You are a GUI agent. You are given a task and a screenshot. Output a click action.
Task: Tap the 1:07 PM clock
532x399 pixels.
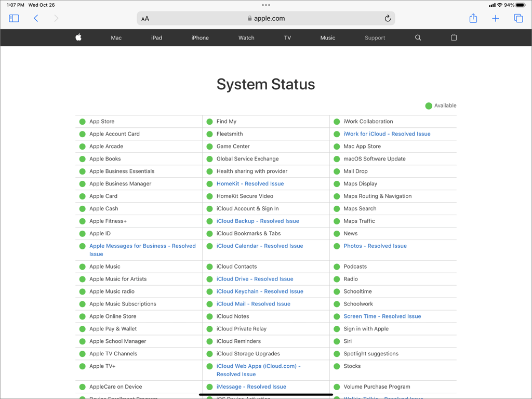15,5
